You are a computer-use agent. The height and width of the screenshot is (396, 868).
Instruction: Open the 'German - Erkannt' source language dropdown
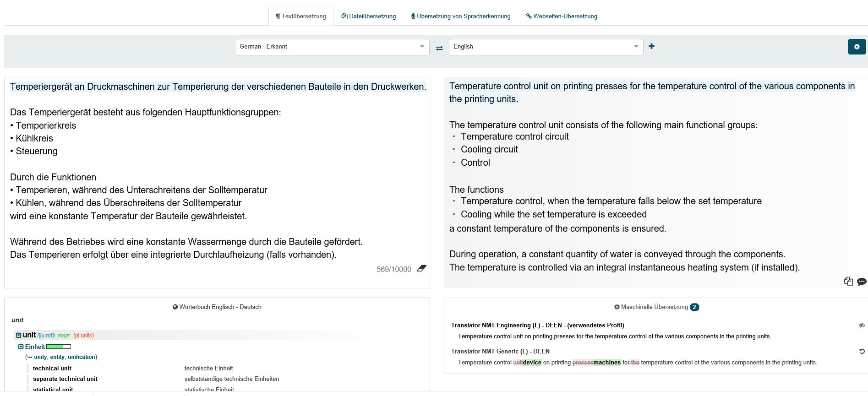point(332,47)
